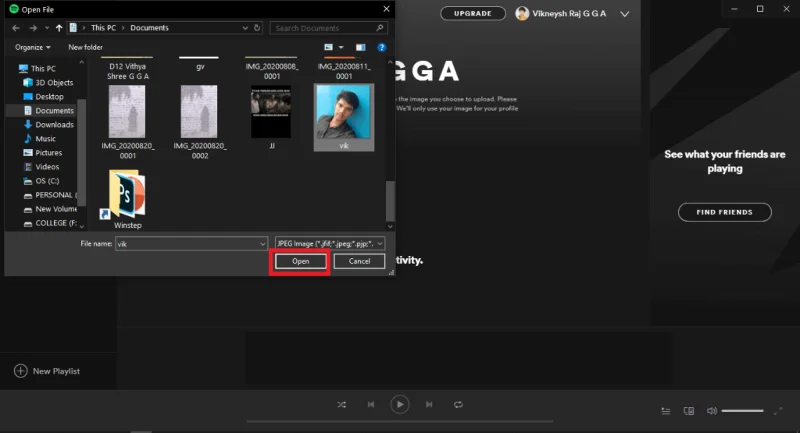800x433 pixels.
Task: Click the IMG_20200811_0001 file name
Action: pyautogui.click(x=344, y=71)
